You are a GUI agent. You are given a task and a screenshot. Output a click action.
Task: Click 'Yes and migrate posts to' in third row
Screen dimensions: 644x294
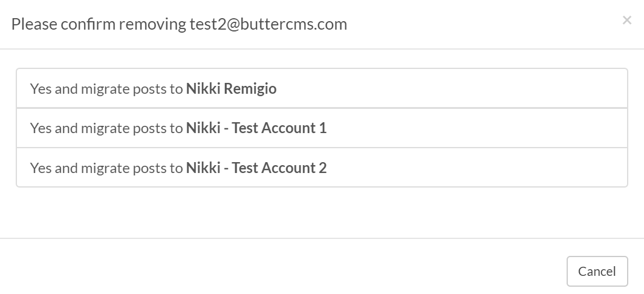tap(106, 168)
